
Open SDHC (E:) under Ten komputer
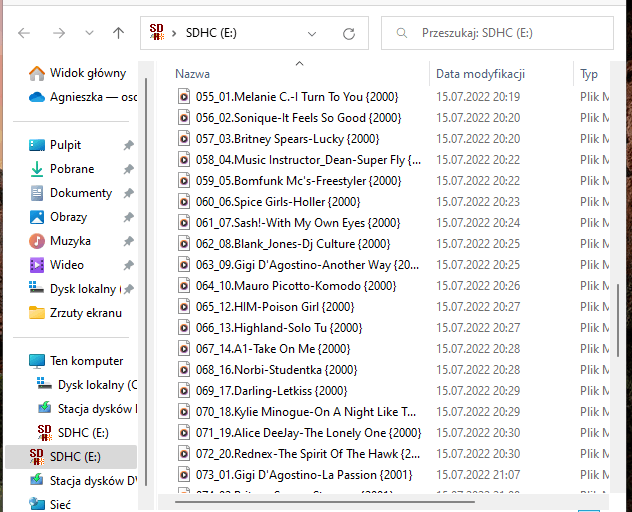coord(73,433)
